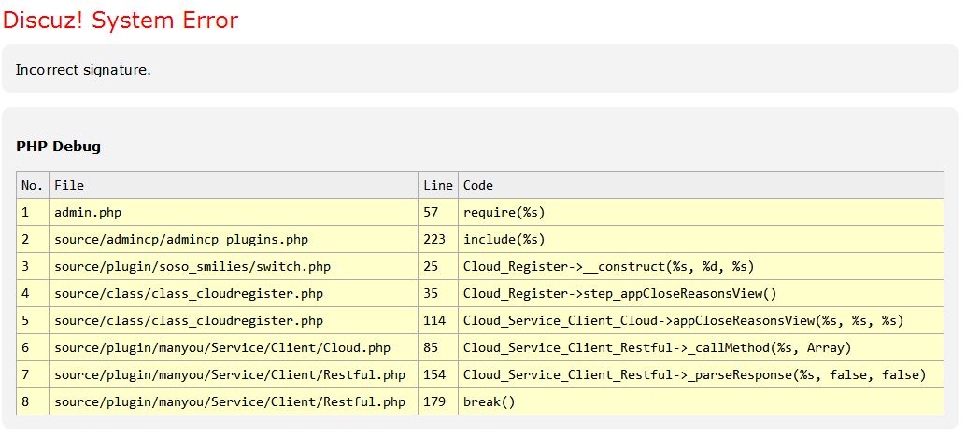This screenshot has height=436, width=980.
Task: Select the include(%s) code cell
Action: coord(701,239)
